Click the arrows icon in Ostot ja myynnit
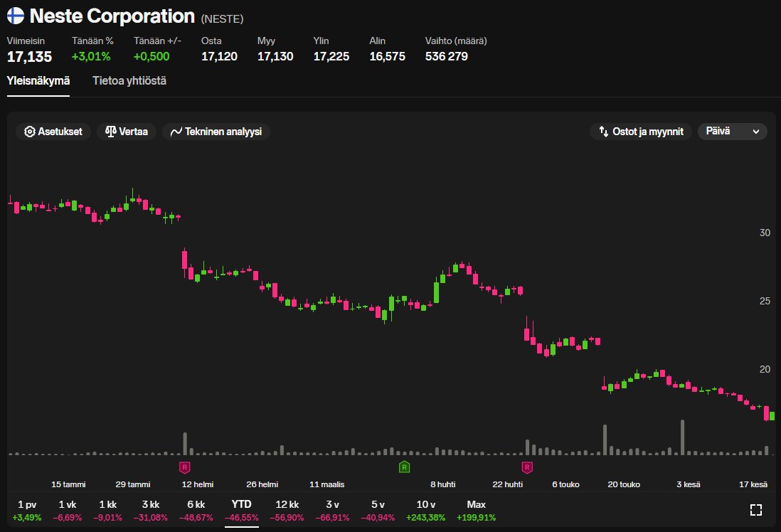Image resolution: width=781 pixels, height=532 pixels. tap(604, 132)
